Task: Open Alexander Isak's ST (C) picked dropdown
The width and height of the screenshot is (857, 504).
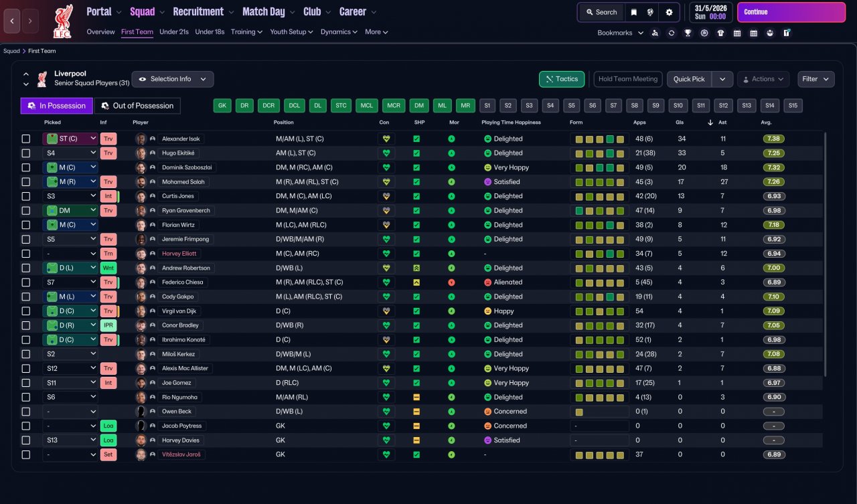Action: pyautogui.click(x=70, y=139)
